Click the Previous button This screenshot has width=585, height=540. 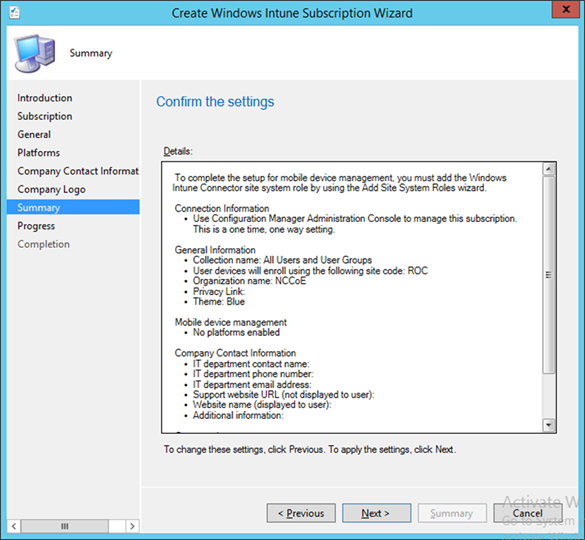(x=301, y=513)
